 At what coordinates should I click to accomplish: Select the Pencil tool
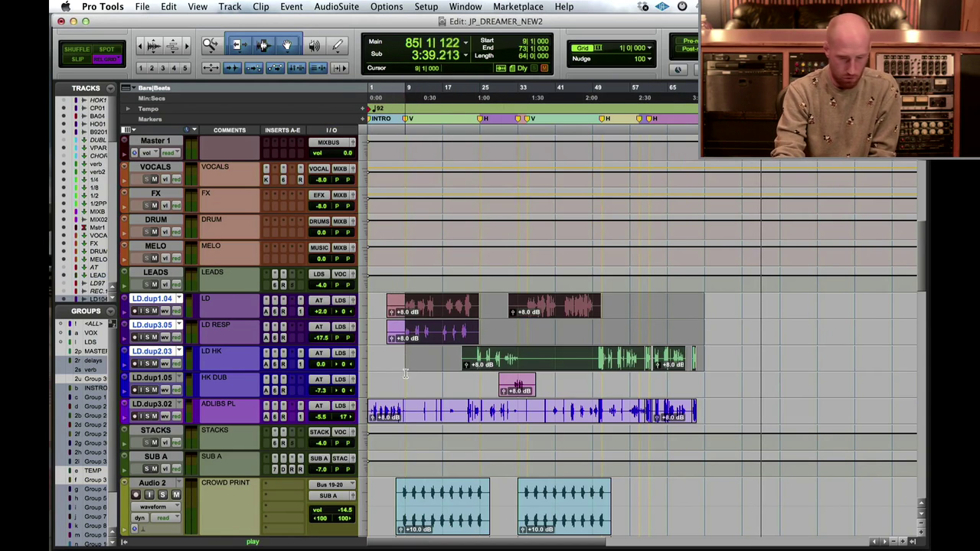pyautogui.click(x=338, y=46)
